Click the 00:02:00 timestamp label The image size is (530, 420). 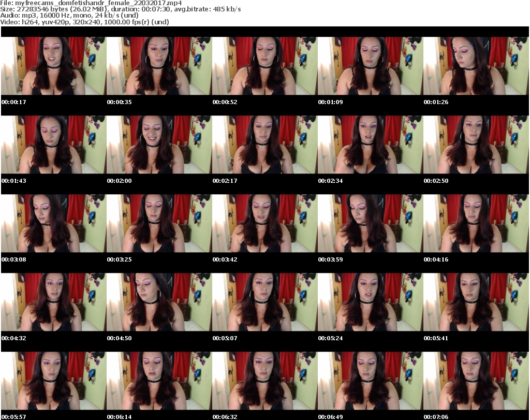[120, 181]
